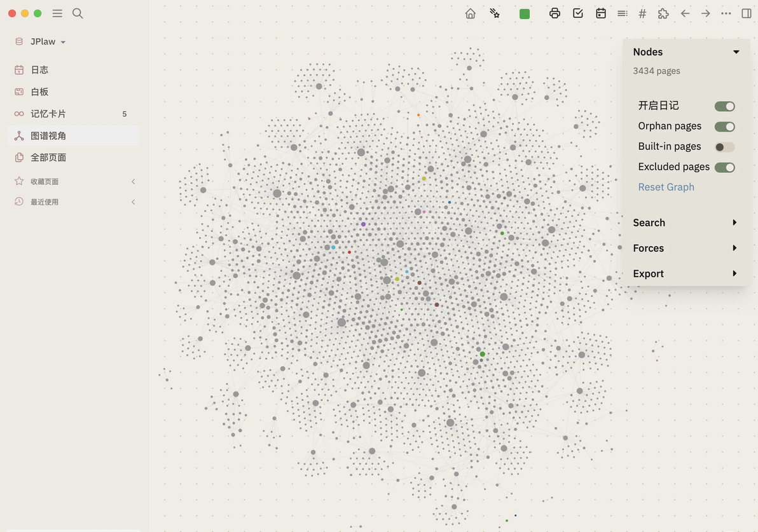Open the JPlaw graph dropdown

click(48, 41)
